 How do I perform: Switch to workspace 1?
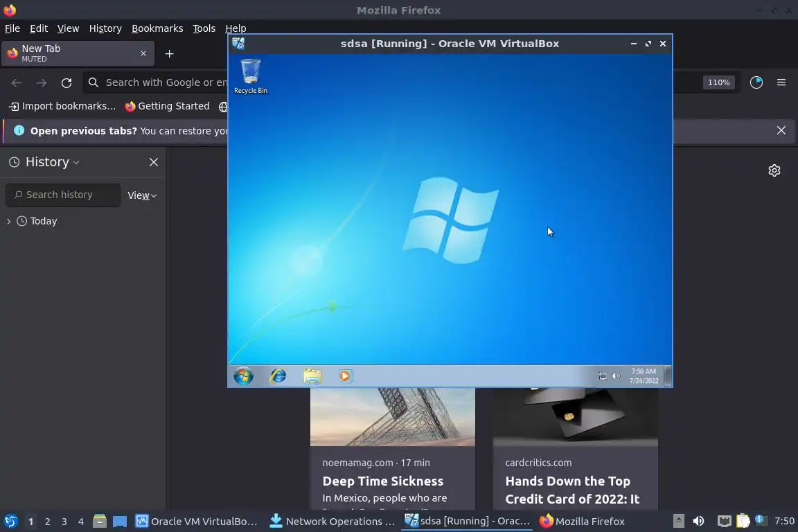[x=30, y=522]
